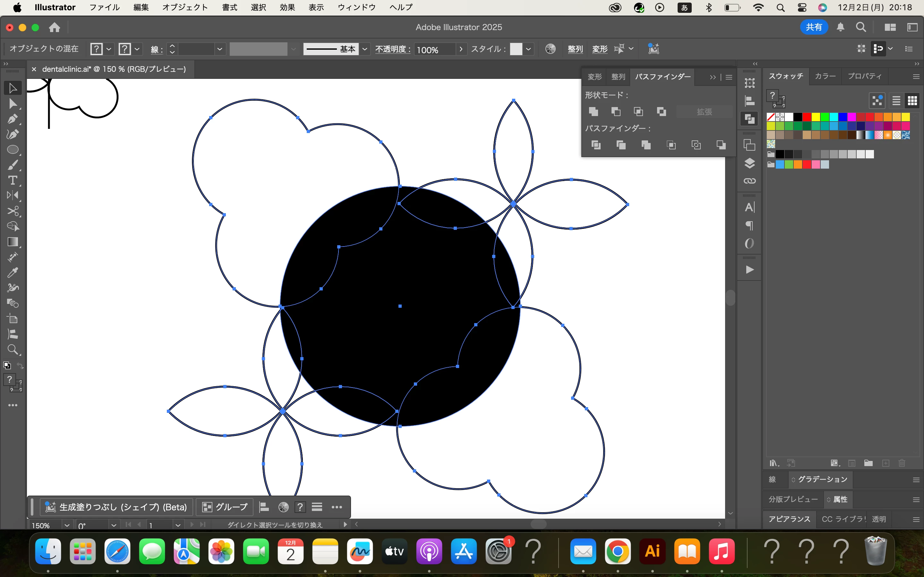Image resolution: width=924 pixels, height=577 pixels.
Task: Switch swatches to thumbnail grid view
Action: [912, 101]
